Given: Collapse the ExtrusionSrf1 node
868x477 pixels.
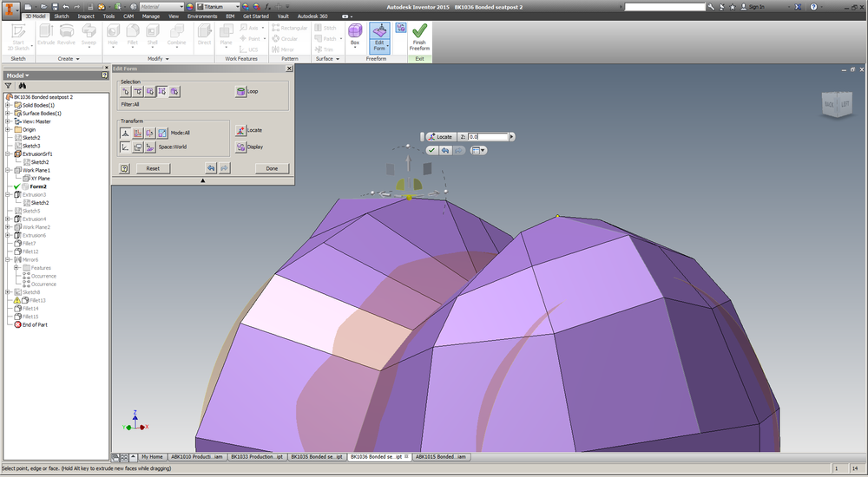Looking at the screenshot, I should coord(8,154).
